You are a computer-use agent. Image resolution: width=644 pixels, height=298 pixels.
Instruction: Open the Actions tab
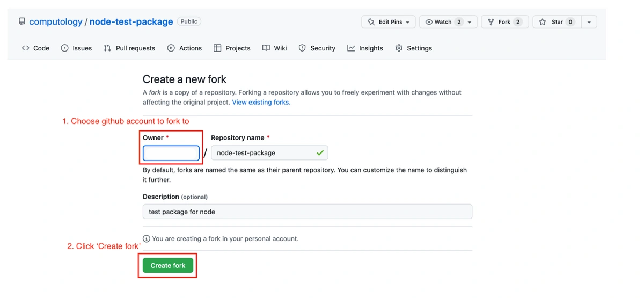185,48
